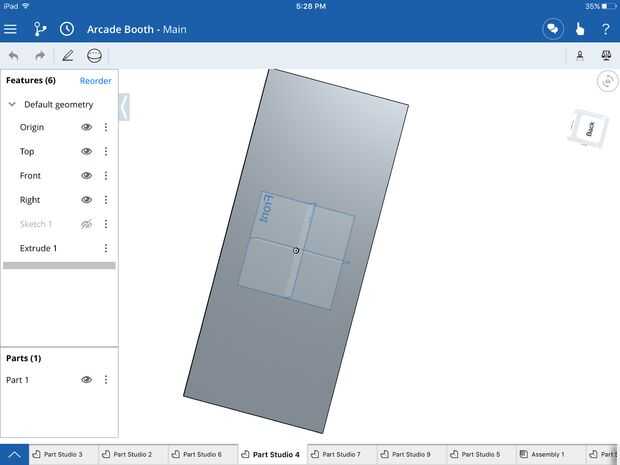Hide Part 1 in parts list
Image resolution: width=620 pixels, height=465 pixels.
pyautogui.click(x=87, y=380)
